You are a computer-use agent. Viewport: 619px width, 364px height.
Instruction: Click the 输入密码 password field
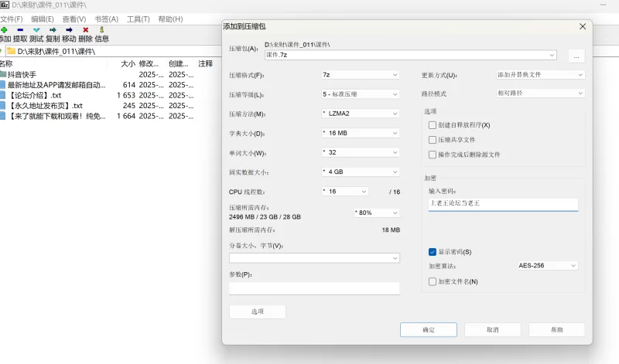click(504, 204)
